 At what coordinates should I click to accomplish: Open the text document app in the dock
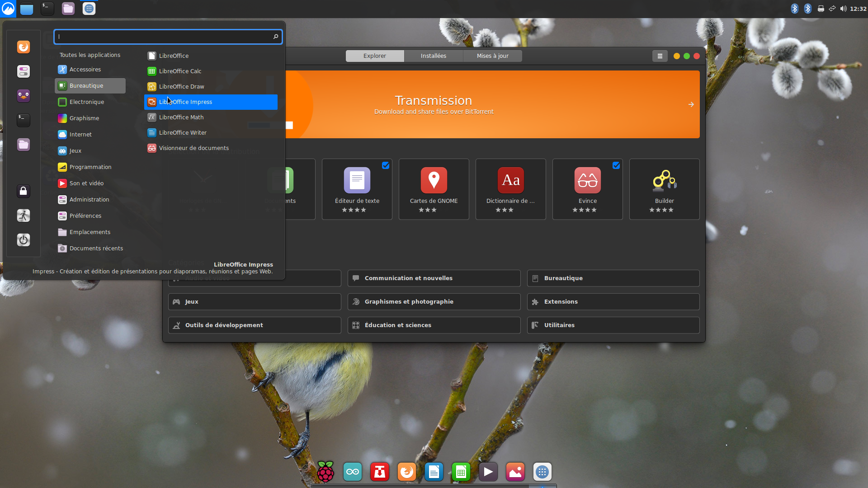click(434, 472)
